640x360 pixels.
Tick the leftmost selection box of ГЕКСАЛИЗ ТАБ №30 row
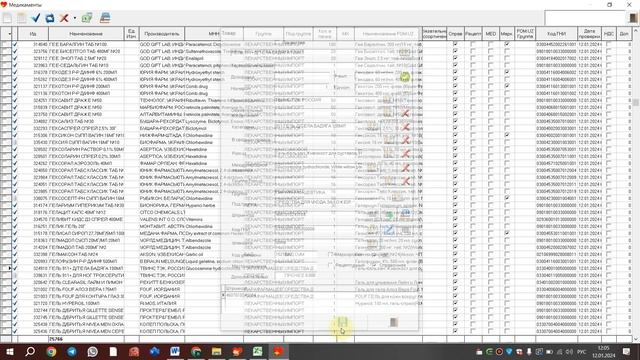6,121
